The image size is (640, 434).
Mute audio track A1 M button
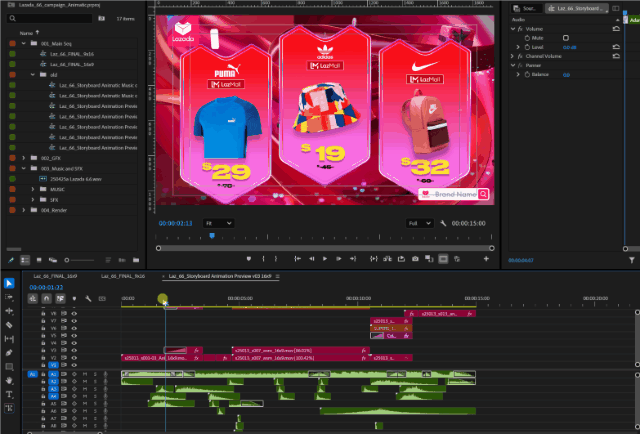[85, 374]
